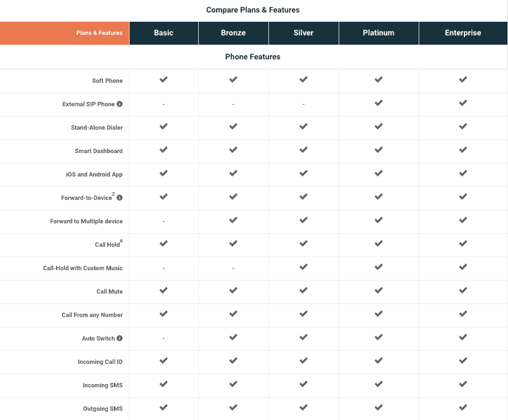Screen dimensions: 508x420
Task: Click the Enterprise checkmark for iOS and Android App
Action: pyautogui.click(x=462, y=173)
